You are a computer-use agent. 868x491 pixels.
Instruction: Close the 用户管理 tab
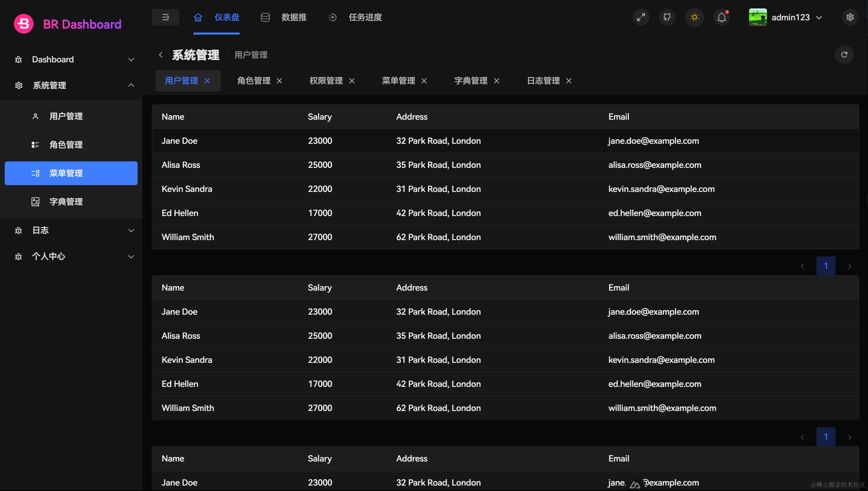pyautogui.click(x=207, y=81)
